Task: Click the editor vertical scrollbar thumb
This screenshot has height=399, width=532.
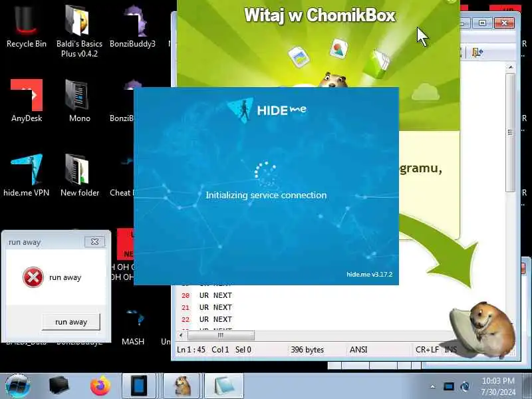Action: (x=510, y=132)
